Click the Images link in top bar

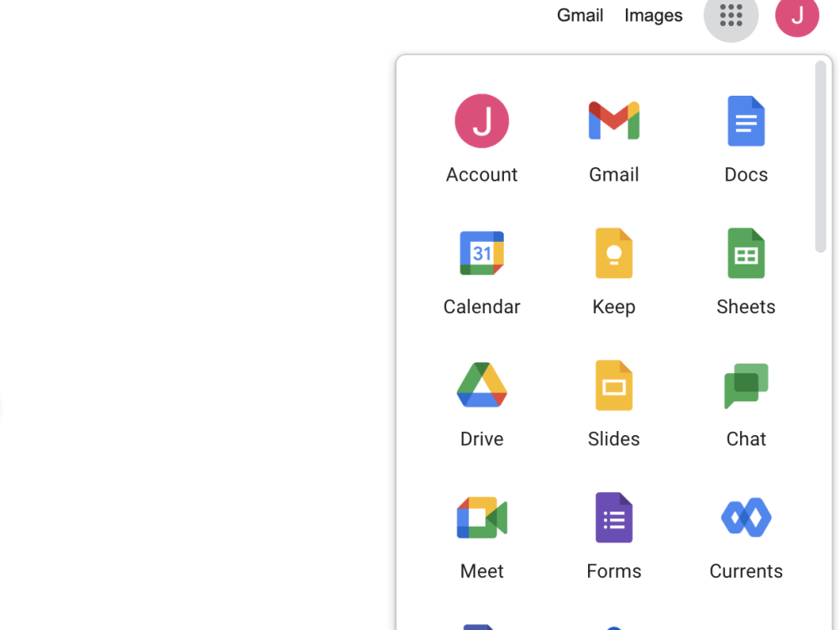[x=653, y=15]
